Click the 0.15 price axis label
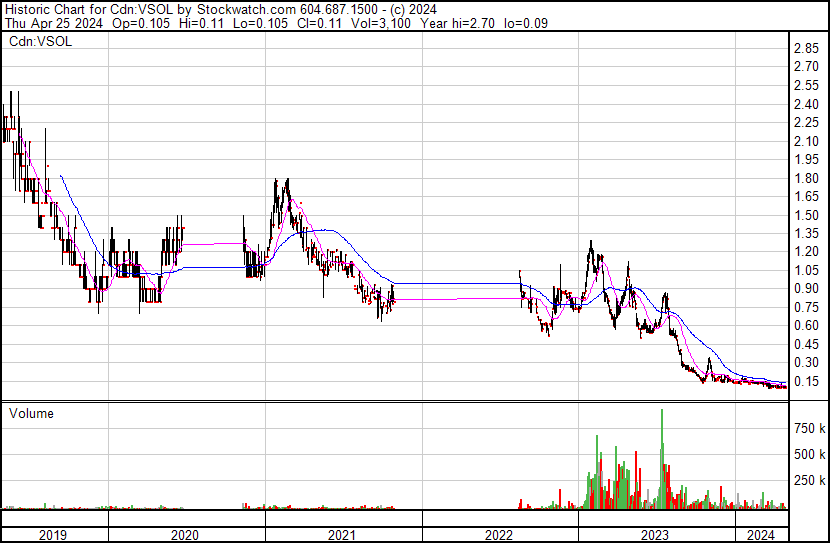This screenshot has width=830, height=543. (x=806, y=382)
